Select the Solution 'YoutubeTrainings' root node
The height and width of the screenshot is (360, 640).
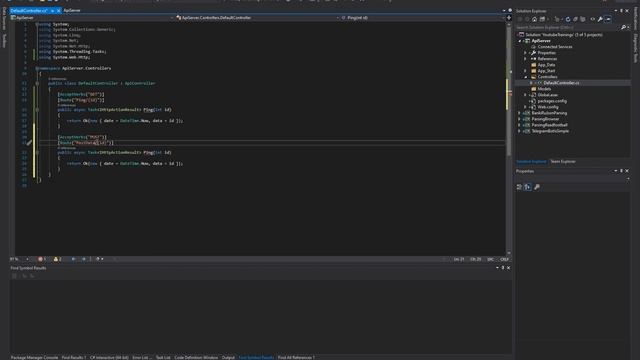tap(564, 35)
